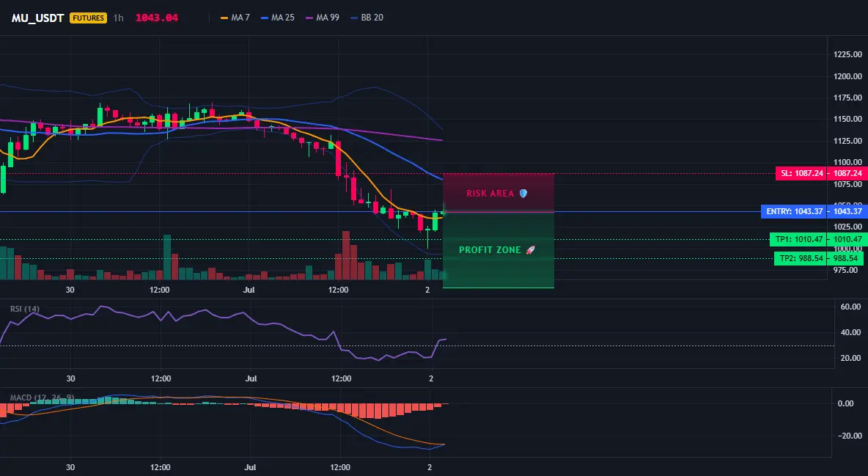Click the MACD (12, 26, 9) indicator label
This screenshot has height=476, width=868.
[x=42, y=398]
